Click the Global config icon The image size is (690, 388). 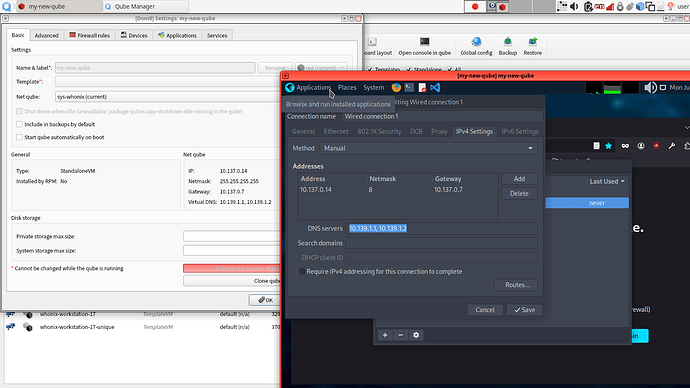coord(476,42)
